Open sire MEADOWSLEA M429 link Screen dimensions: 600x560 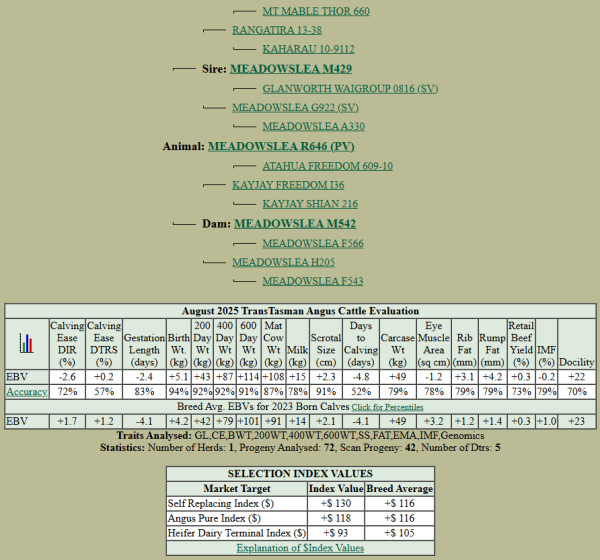291,69
